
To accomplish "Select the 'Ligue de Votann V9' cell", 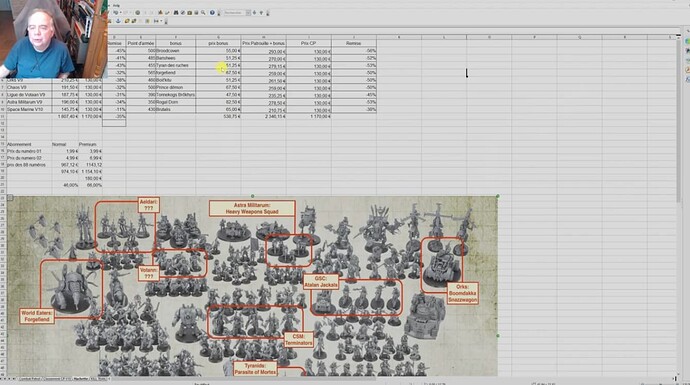I will [x=29, y=95].
